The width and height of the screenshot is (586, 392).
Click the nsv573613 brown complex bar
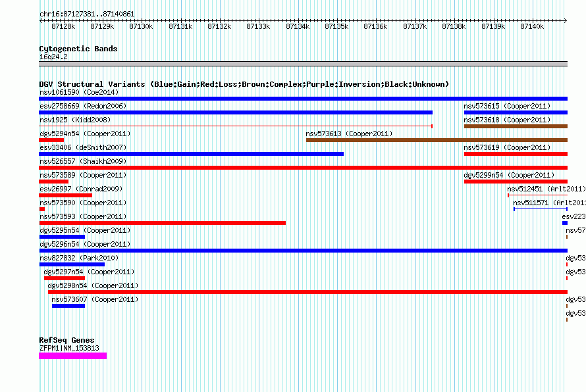437,140
